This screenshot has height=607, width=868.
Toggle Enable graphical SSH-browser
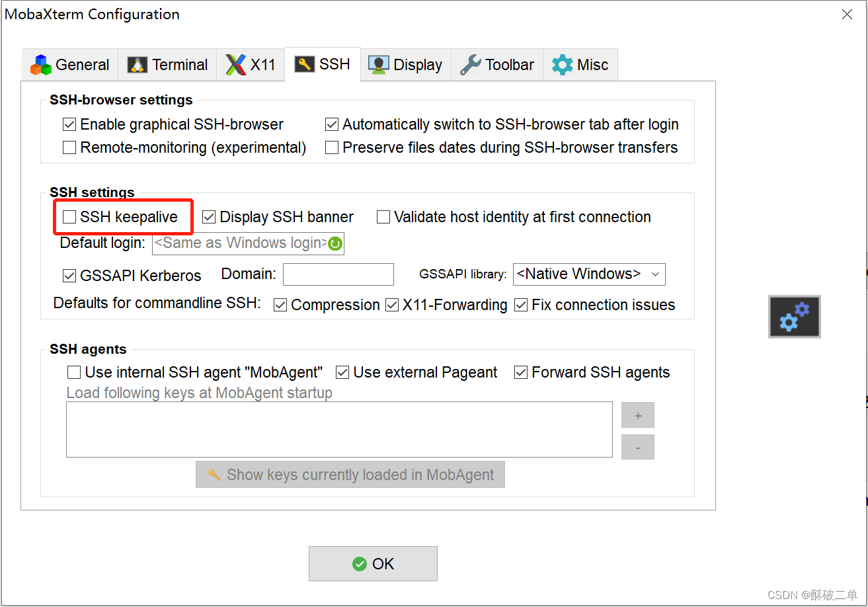pyautogui.click(x=69, y=124)
